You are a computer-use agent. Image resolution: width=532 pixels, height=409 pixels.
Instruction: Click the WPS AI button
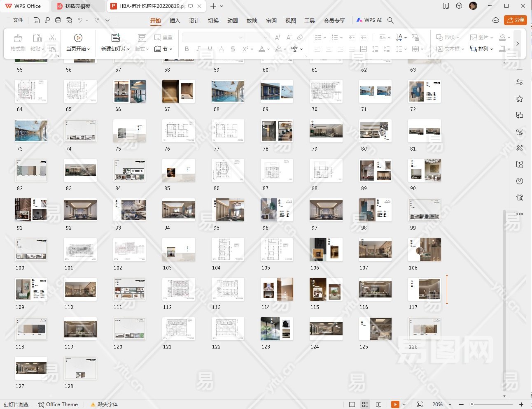(x=369, y=20)
